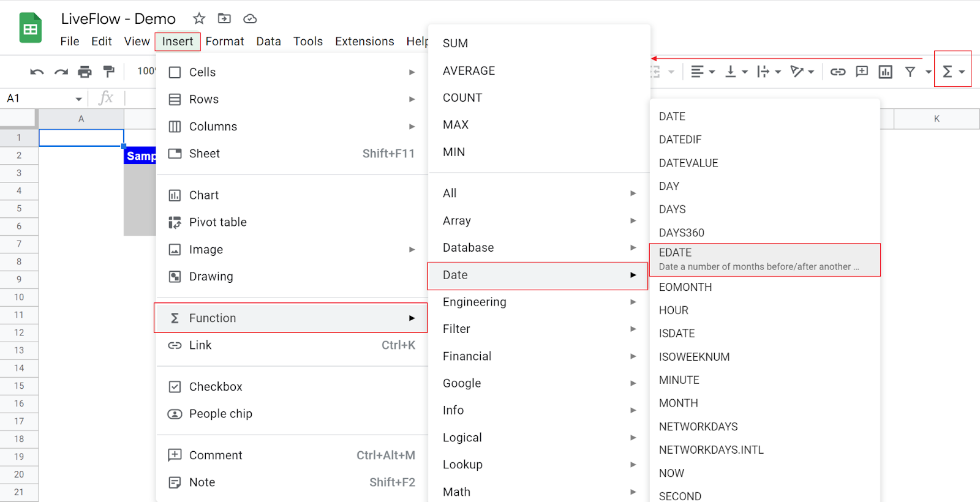Click the insert link toolbar icon
The width and height of the screenshot is (980, 502).
point(837,72)
